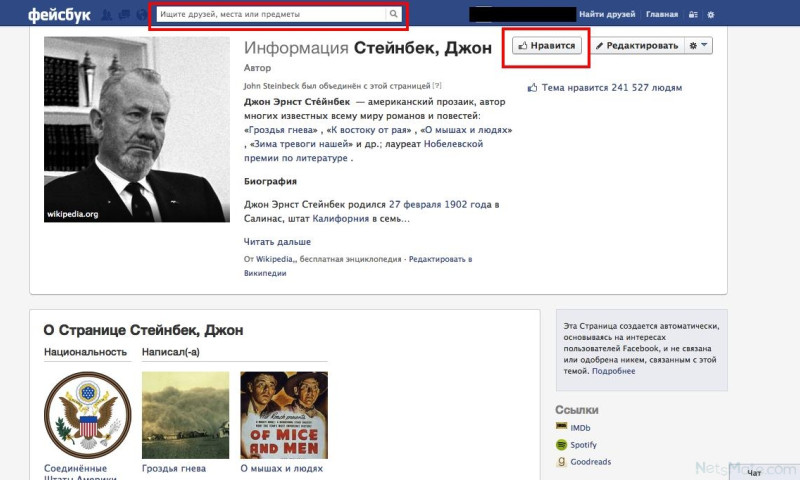Open privacy shortcuts lock icon
The height and width of the screenshot is (480, 800).
[693, 15]
